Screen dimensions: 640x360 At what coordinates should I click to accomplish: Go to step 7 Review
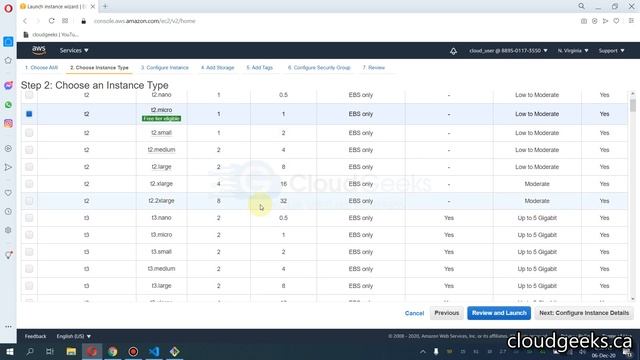click(x=374, y=68)
